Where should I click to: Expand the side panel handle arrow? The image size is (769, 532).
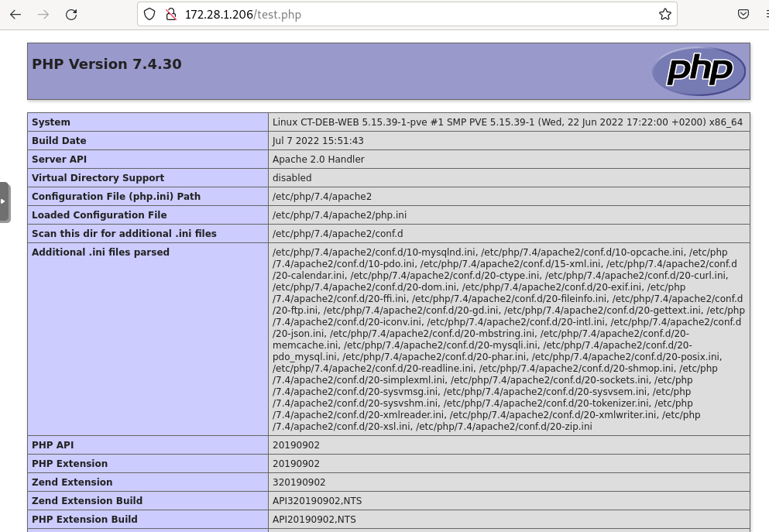point(4,201)
